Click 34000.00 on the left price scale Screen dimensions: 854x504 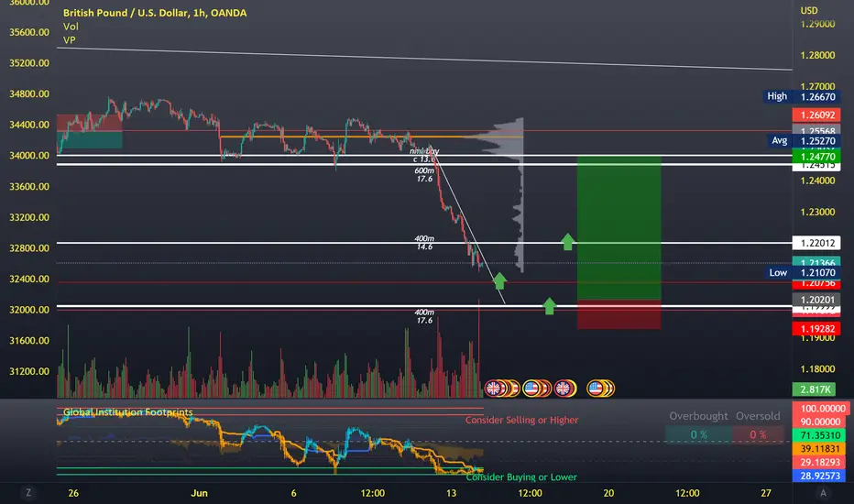29,155
